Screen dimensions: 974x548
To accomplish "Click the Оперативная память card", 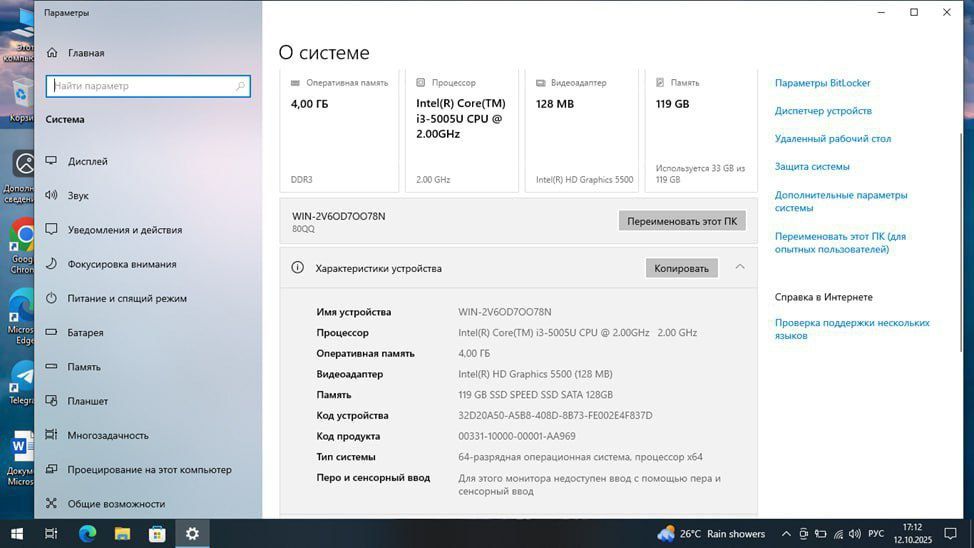I will [x=339, y=130].
